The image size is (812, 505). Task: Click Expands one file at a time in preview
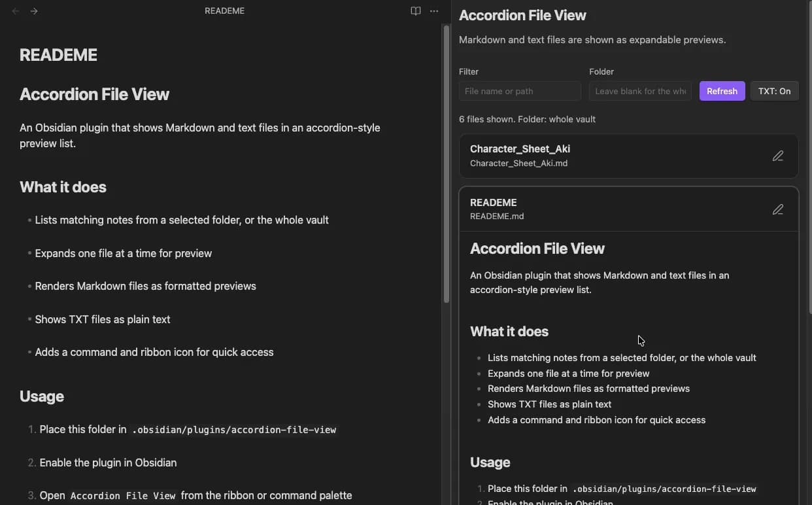point(569,374)
